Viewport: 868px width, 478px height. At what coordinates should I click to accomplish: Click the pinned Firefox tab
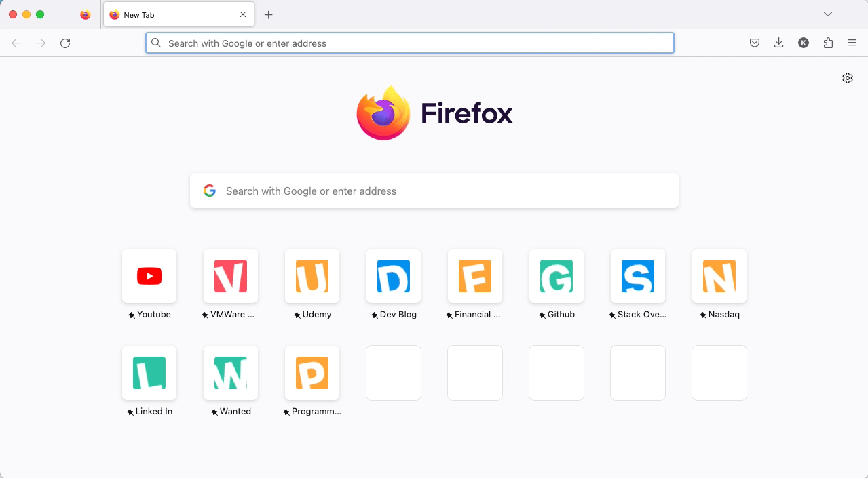pos(85,15)
